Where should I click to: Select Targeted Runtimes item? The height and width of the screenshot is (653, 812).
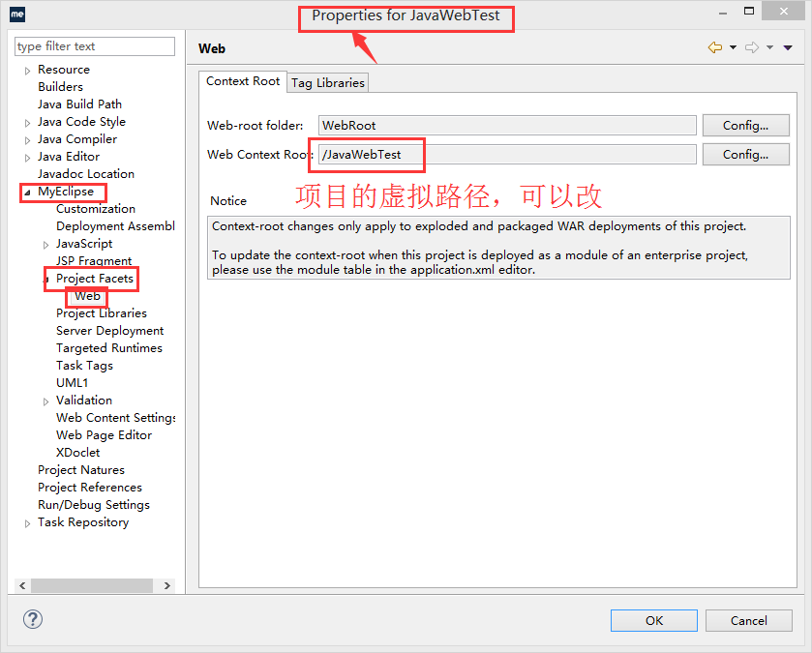[109, 348]
